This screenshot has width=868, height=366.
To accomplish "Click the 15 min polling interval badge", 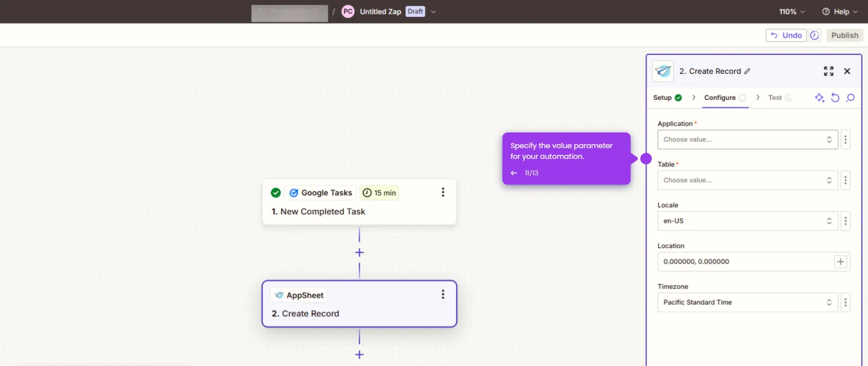I will click(379, 193).
